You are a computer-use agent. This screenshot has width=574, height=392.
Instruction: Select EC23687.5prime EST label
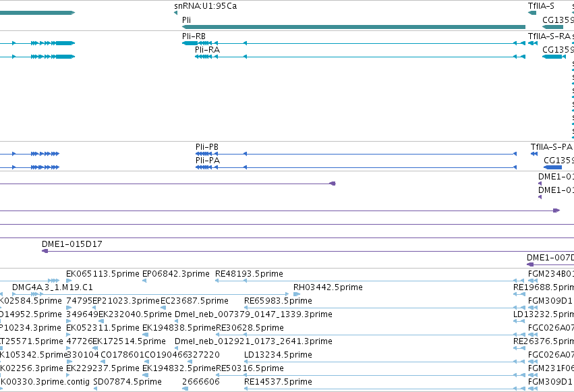194,301
